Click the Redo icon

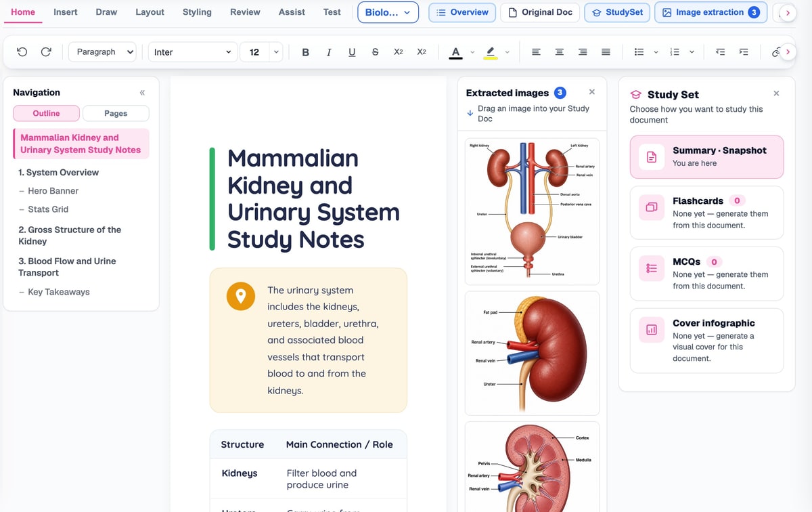pos(46,51)
